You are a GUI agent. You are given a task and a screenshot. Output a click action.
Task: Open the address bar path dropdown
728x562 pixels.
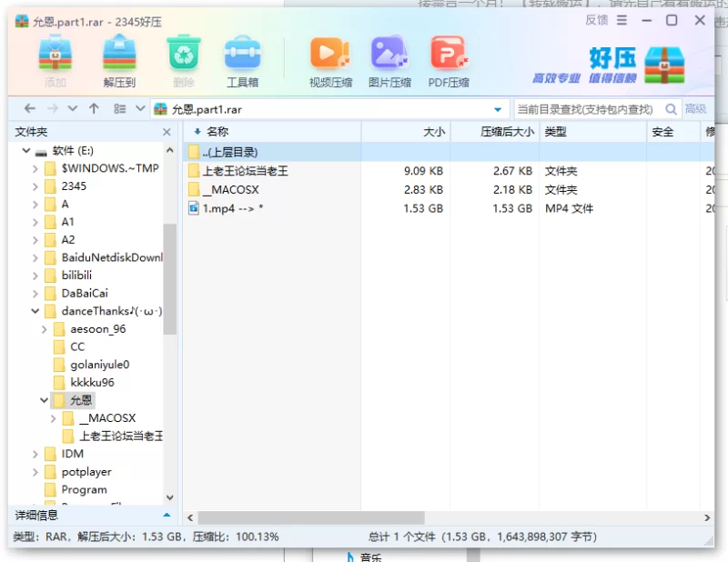(x=498, y=109)
